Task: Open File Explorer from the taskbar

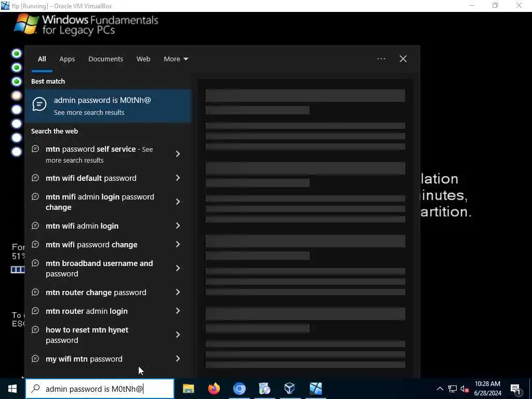Action: (x=188, y=389)
